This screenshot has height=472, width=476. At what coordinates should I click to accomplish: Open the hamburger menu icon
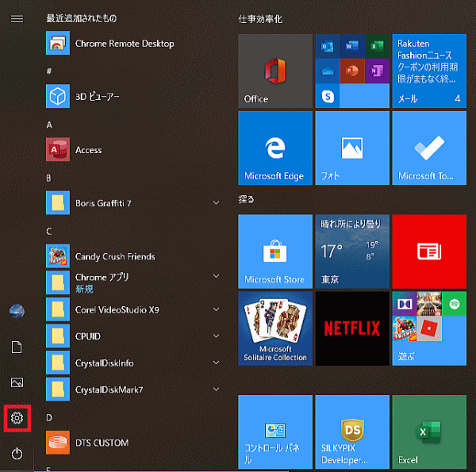(17, 19)
